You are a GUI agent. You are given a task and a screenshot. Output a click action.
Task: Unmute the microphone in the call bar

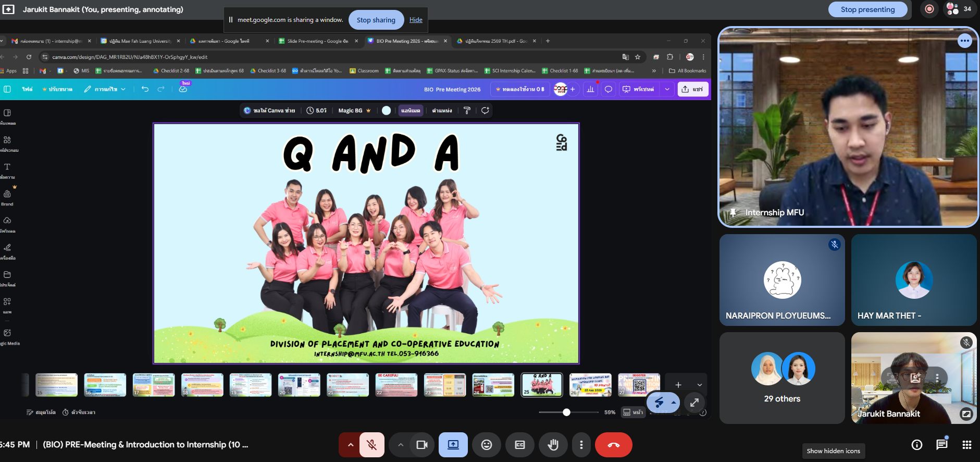371,445
